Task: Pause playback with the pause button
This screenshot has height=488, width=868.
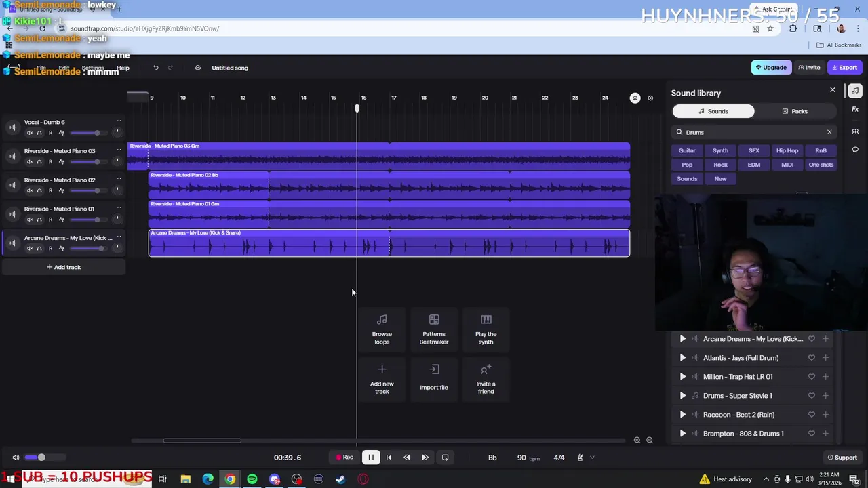Action: tap(371, 457)
